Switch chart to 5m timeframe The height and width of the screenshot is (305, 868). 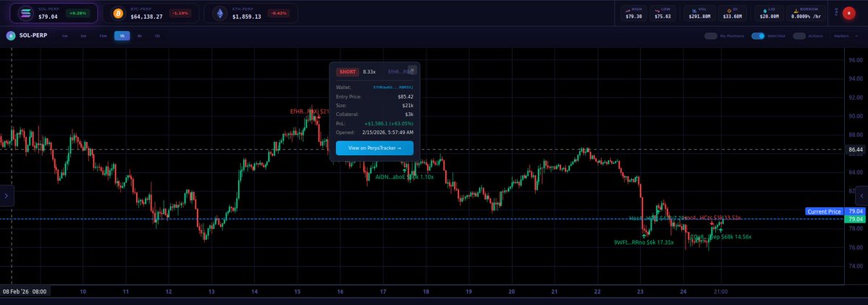click(83, 36)
